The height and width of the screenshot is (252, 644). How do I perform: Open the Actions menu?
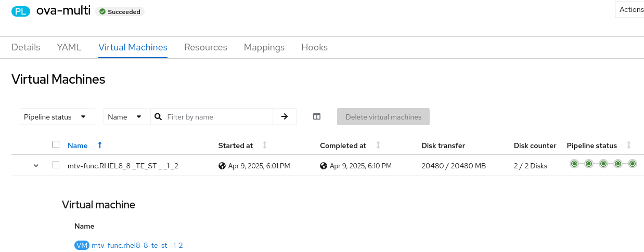[x=631, y=9]
